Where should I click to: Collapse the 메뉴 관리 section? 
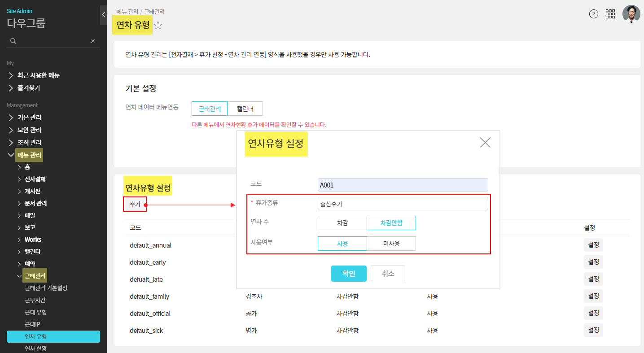click(x=11, y=155)
